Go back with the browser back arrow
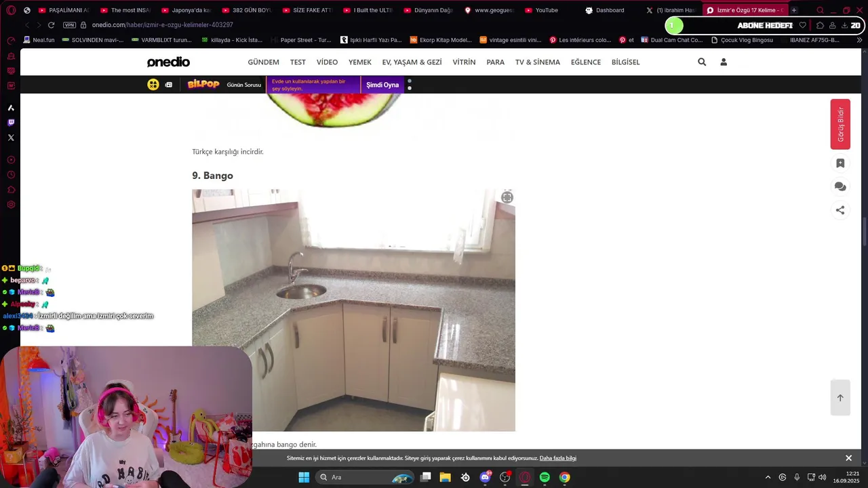 coord(27,25)
